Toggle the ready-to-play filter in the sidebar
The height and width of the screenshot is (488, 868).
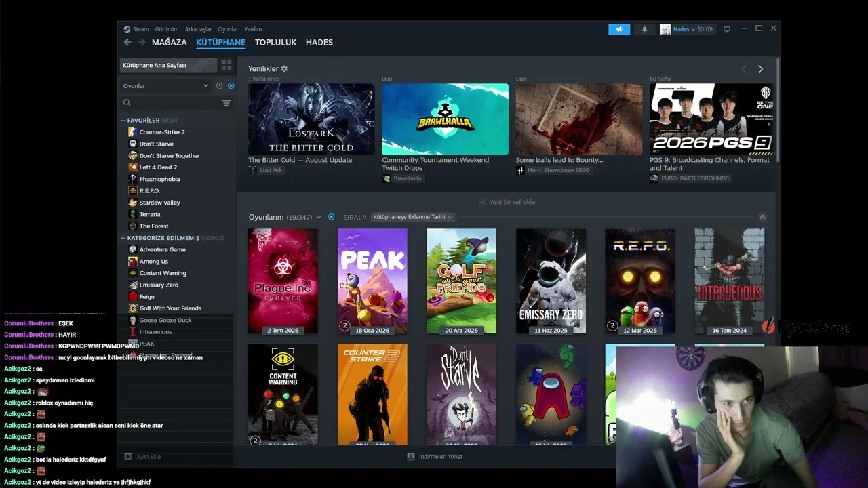coord(231,86)
